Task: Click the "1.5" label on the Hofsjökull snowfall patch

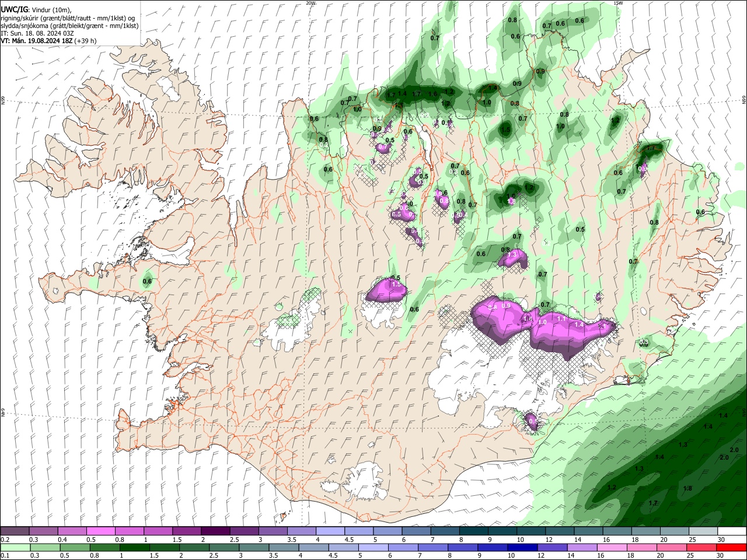Action: coord(396,285)
